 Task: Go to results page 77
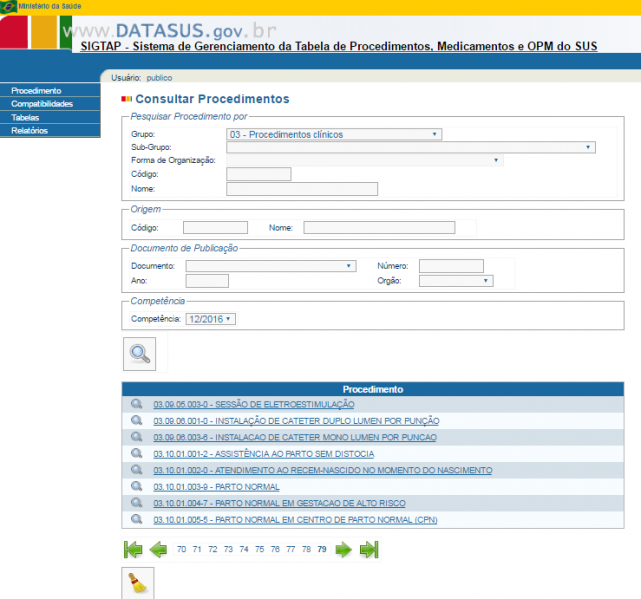[x=291, y=549]
